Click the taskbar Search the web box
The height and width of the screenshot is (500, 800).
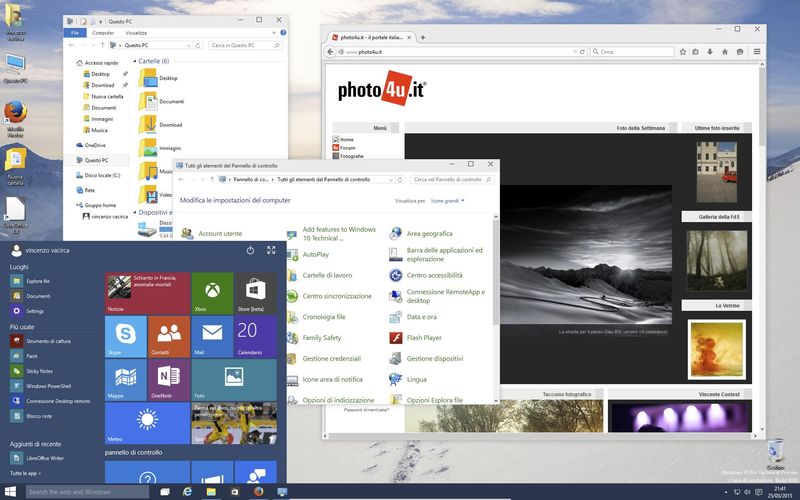point(86,492)
